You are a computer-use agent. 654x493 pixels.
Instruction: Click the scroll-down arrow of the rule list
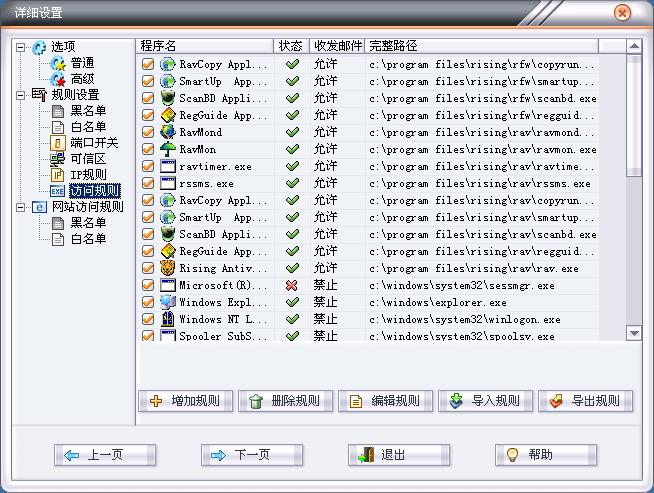(x=634, y=332)
